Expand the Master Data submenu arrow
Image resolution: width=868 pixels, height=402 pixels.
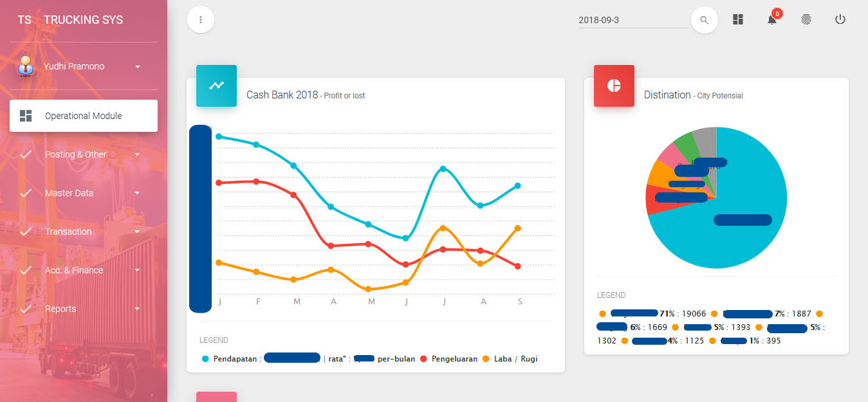click(137, 193)
